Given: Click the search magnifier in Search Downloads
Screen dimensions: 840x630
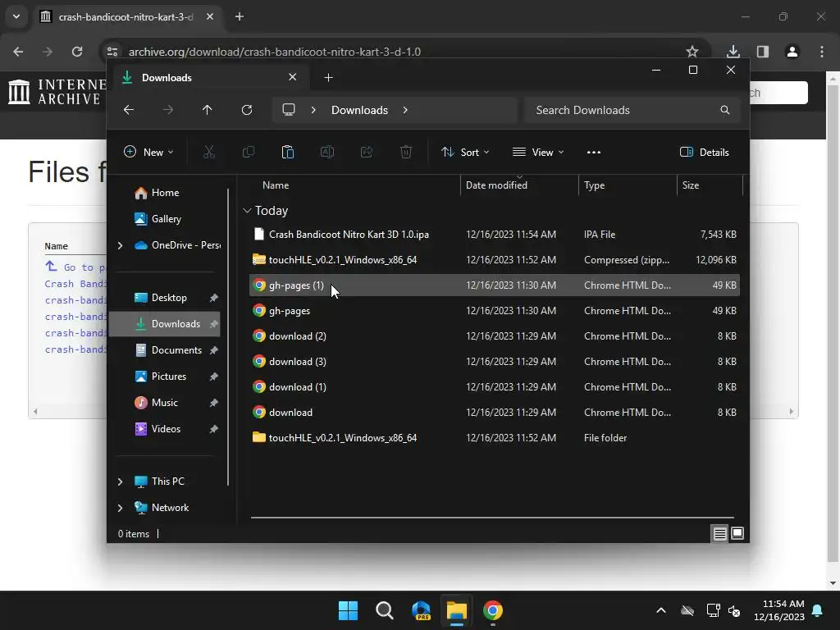Looking at the screenshot, I should pyautogui.click(x=725, y=110).
